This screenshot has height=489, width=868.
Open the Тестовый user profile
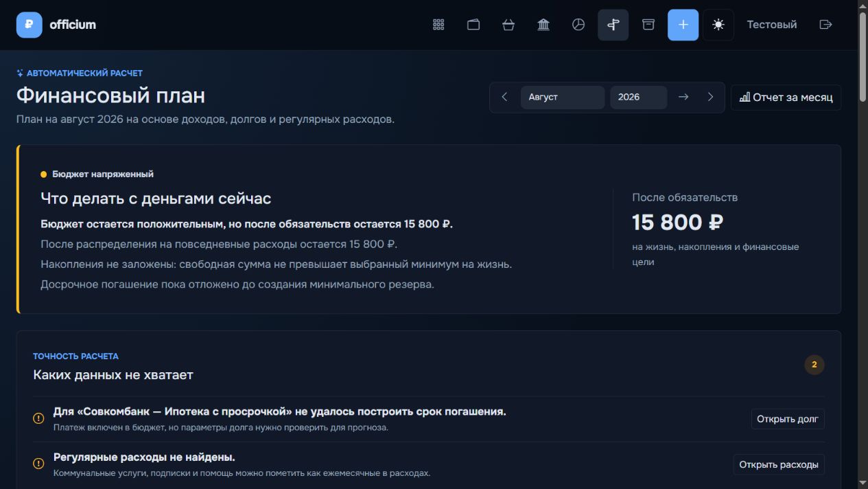[x=772, y=25]
